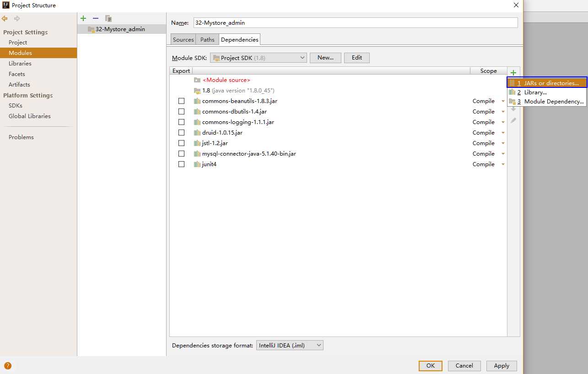Image resolution: width=588 pixels, height=374 pixels.
Task: Select the commons-dbutils-1.4.jar row
Action: (x=338, y=112)
